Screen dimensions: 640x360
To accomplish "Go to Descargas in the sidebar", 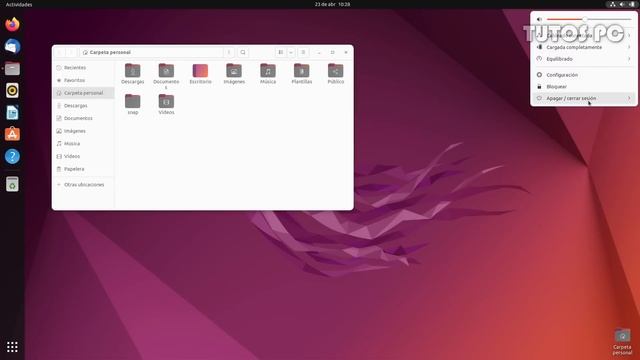I will pos(84,106).
